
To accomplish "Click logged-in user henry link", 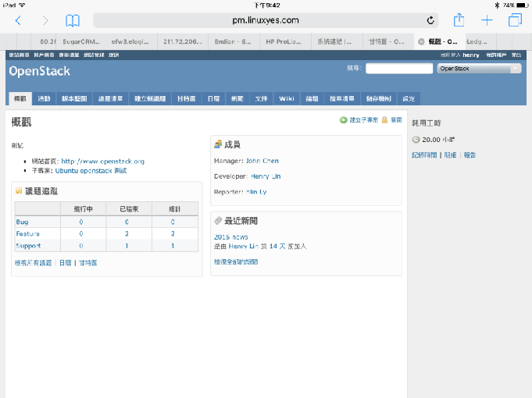I will click(470, 55).
